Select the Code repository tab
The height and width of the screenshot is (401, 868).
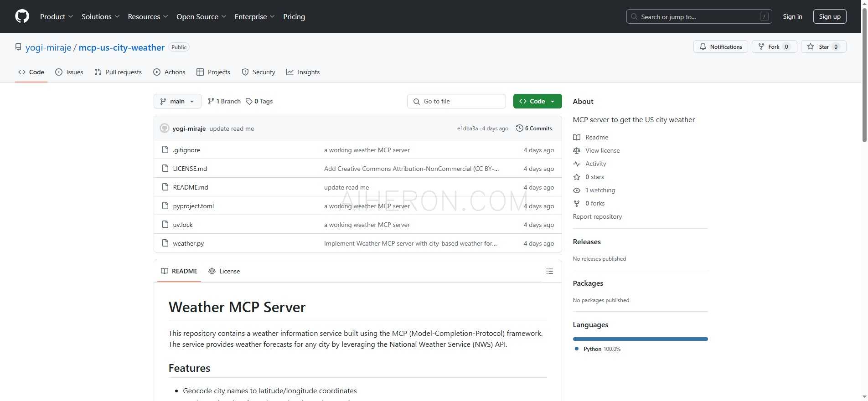(31, 72)
